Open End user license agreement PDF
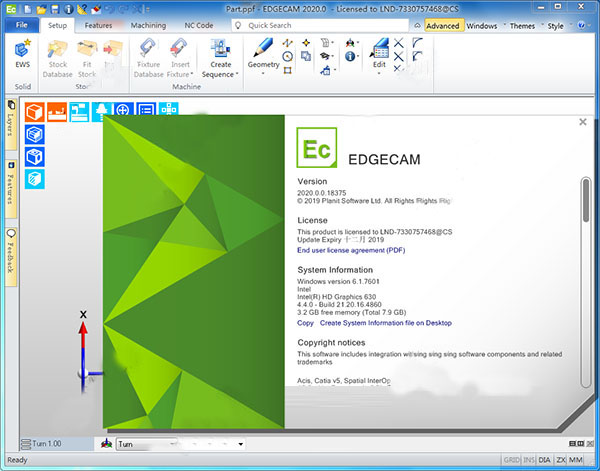Viewport: 600px width, 471px height. click(x=350, y=249)
